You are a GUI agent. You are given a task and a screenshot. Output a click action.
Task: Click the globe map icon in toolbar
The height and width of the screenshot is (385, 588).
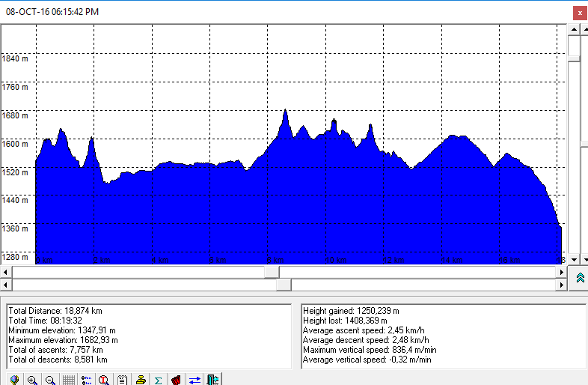(13, 379)
